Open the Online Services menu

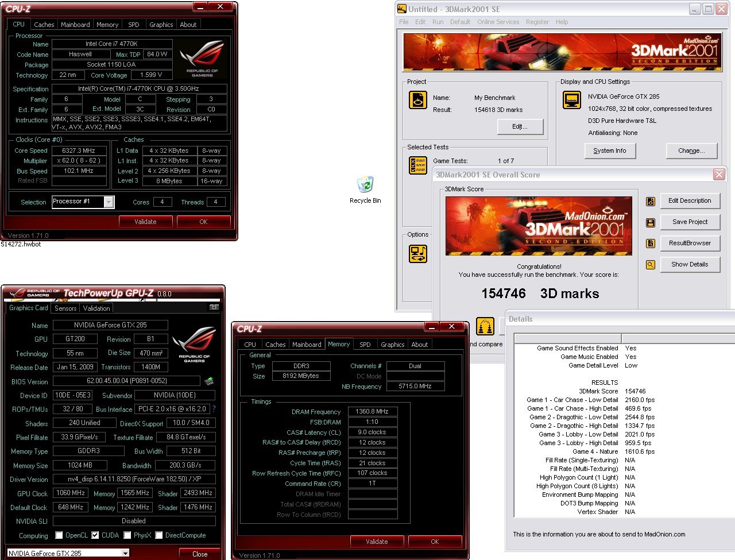pos(498,22)
